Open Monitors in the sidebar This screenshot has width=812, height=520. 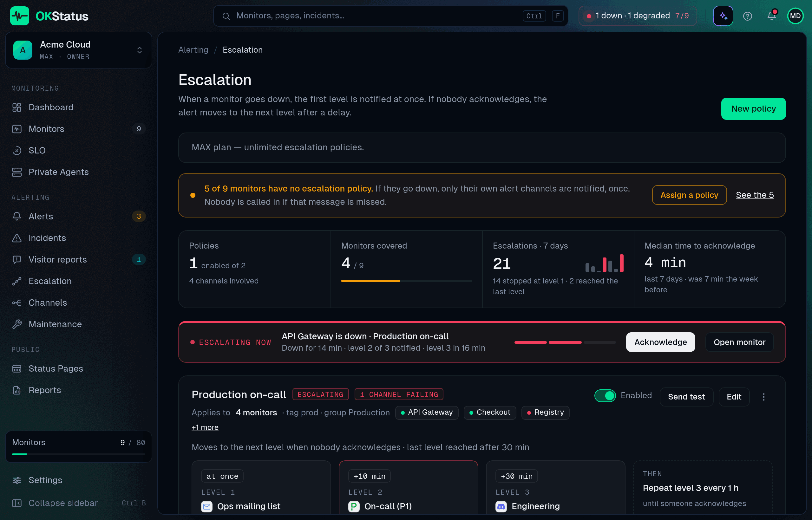click(x=79, y=129)
